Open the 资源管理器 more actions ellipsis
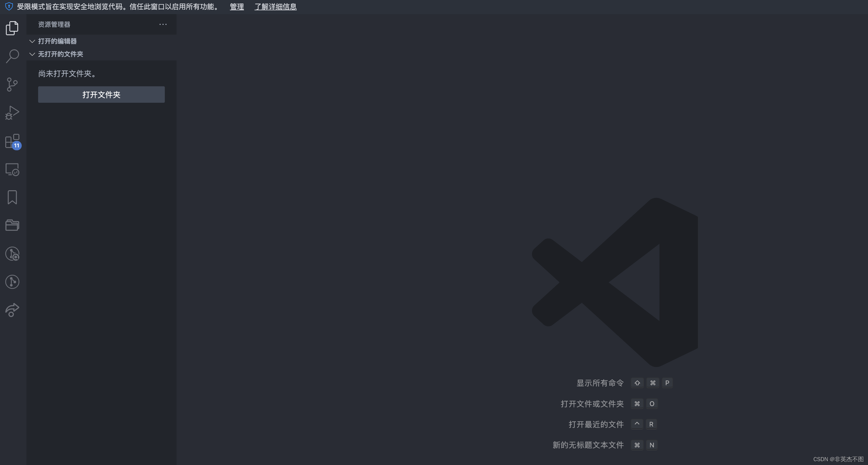This screenshot has width=868, height=465. pyautogui.click(x=163, y=24)
